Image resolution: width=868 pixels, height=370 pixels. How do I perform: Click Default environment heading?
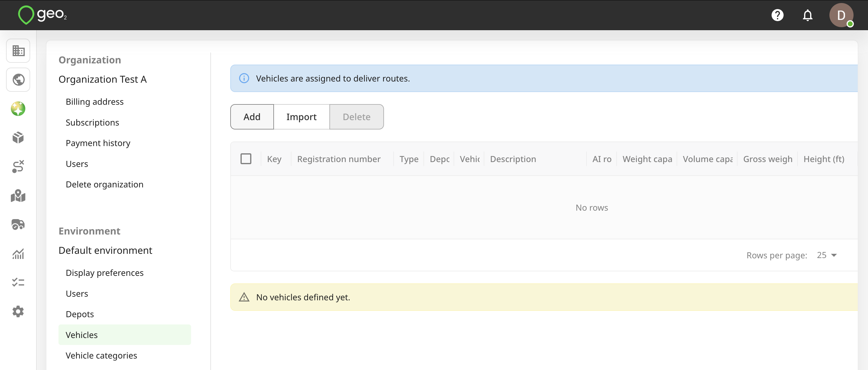105,250
